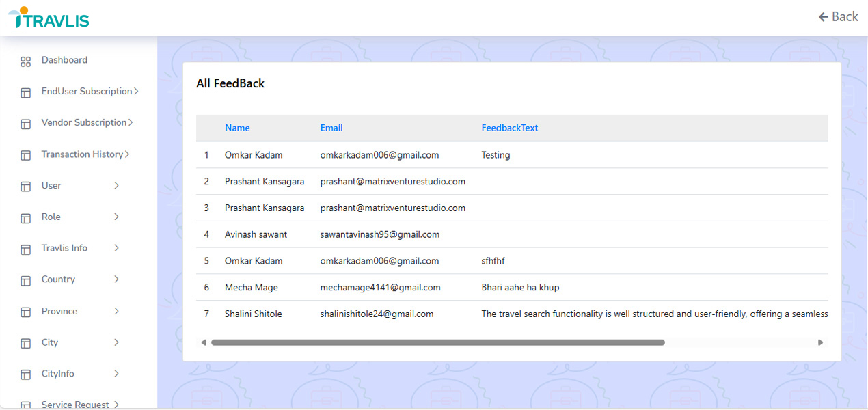Click the Transaction History sidebar icon
The image size is (868, 410).
click(x=25, y=154)
